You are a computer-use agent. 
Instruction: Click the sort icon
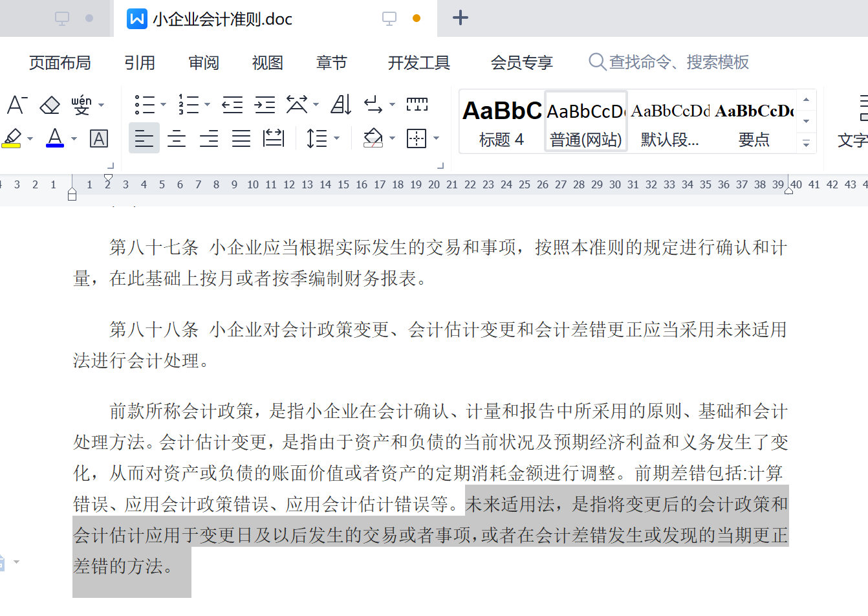tap(341, 105)
